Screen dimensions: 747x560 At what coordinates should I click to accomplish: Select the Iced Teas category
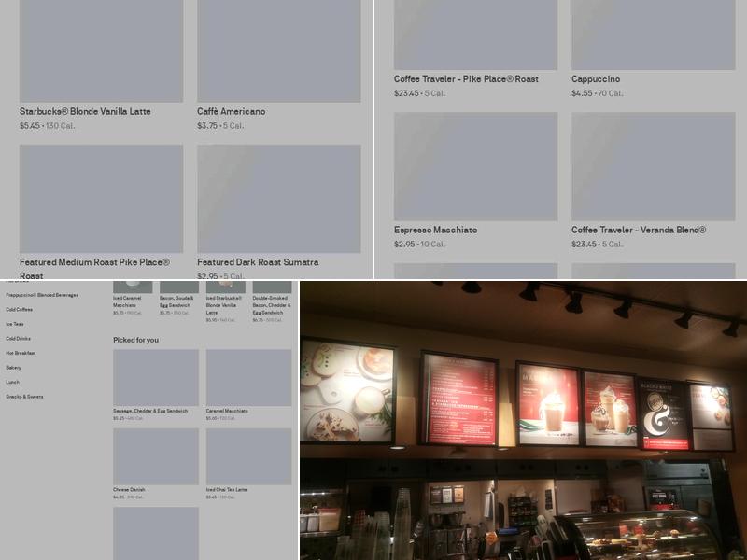click(x=15, y=324)
